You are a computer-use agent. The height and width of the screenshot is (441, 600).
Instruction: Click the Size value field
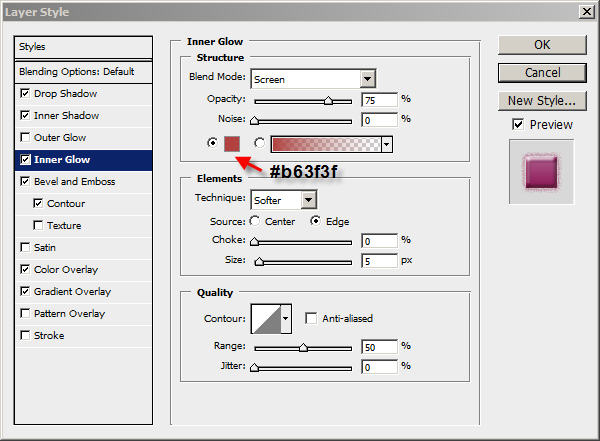[x=379, y=261]
